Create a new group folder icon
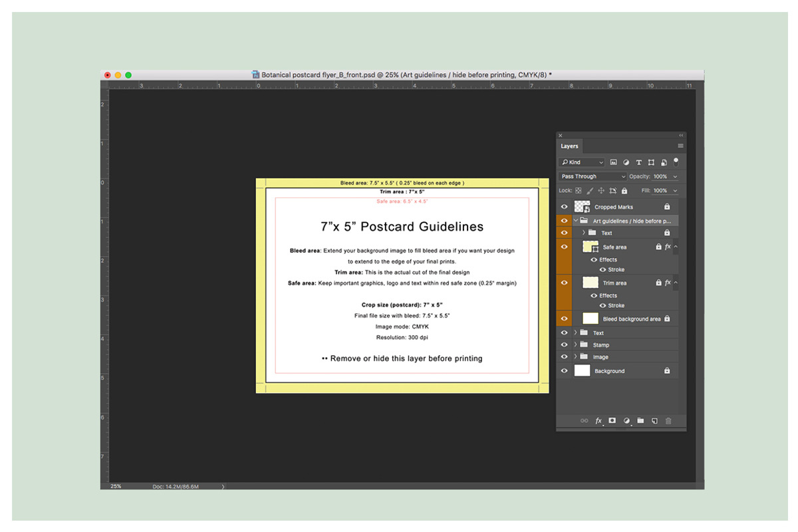This screenshot has width=798, height=532. [x=640, y=420]
